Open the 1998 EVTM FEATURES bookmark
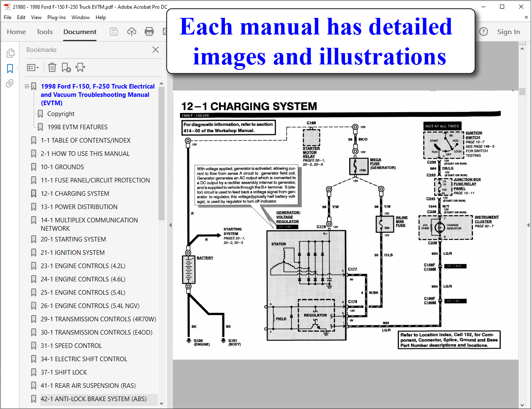Screen dimensions: 532x409 pyautogui.click(x=77, y=127)
